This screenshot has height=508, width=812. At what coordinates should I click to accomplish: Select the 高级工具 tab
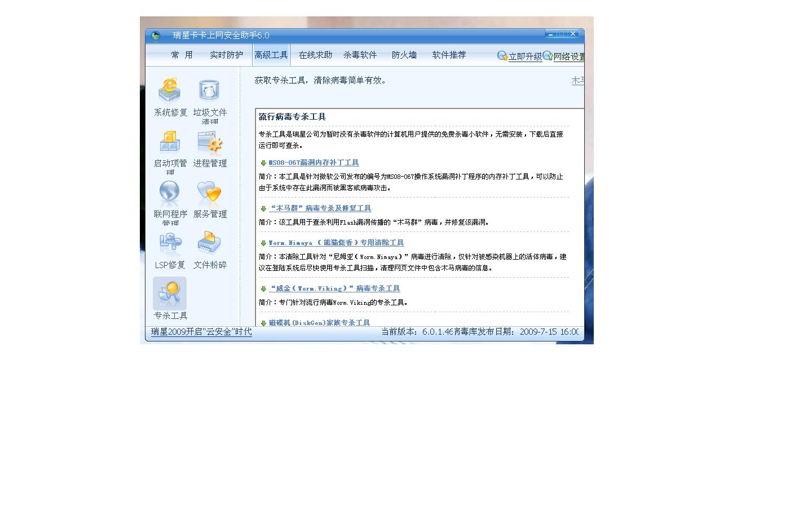(271, 55)
